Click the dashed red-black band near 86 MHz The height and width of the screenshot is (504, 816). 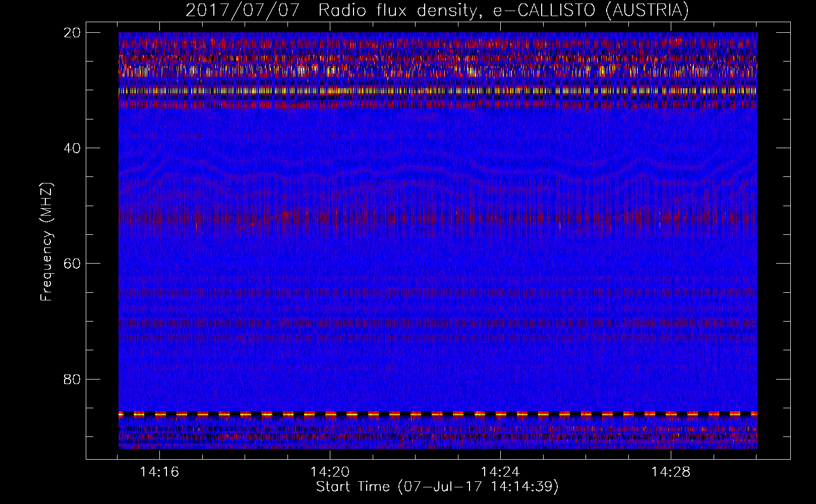[x=438, y=414]
